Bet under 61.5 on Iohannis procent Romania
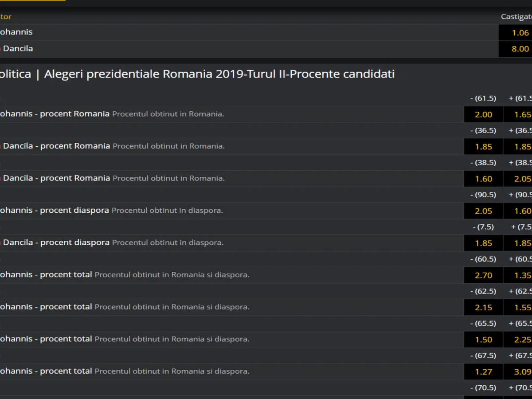The image size is (532, 399). pos(483,114)
